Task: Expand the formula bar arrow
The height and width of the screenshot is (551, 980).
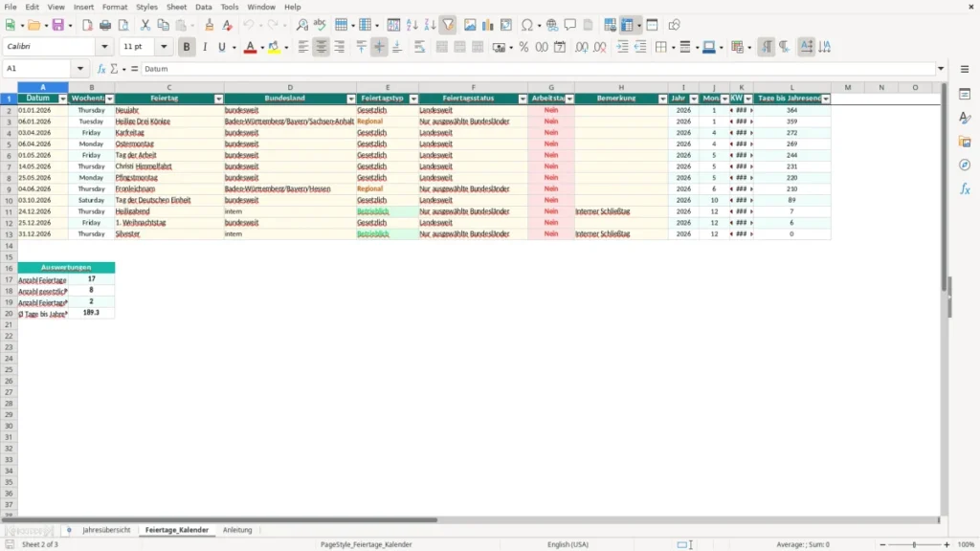Action: pos(941,69)
